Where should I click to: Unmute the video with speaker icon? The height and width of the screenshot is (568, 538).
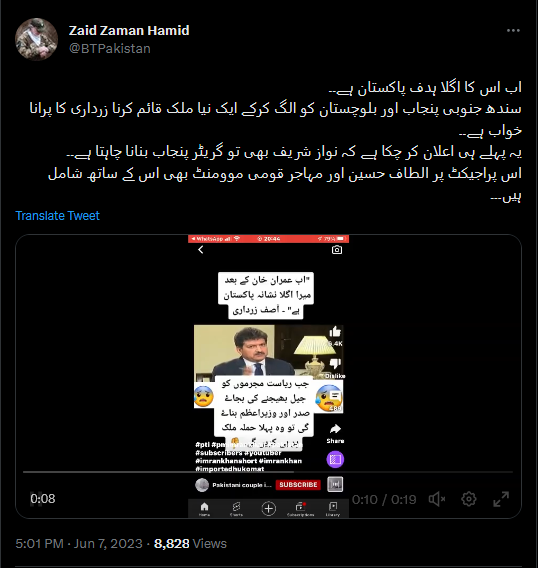(437, 499)
